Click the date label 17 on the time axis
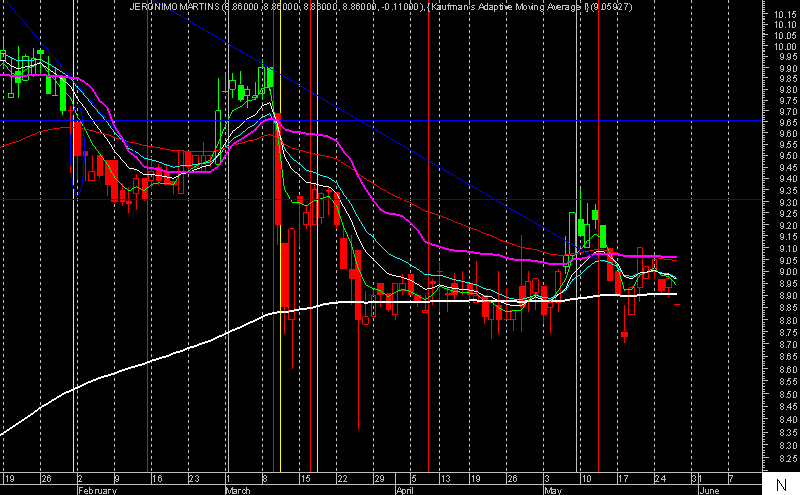The width and height of the screenshot is (800, 495). [x=623, y=479]
